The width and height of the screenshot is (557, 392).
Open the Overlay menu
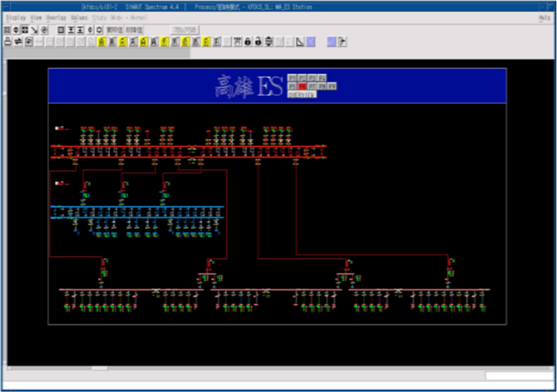[x=56, y=18]
